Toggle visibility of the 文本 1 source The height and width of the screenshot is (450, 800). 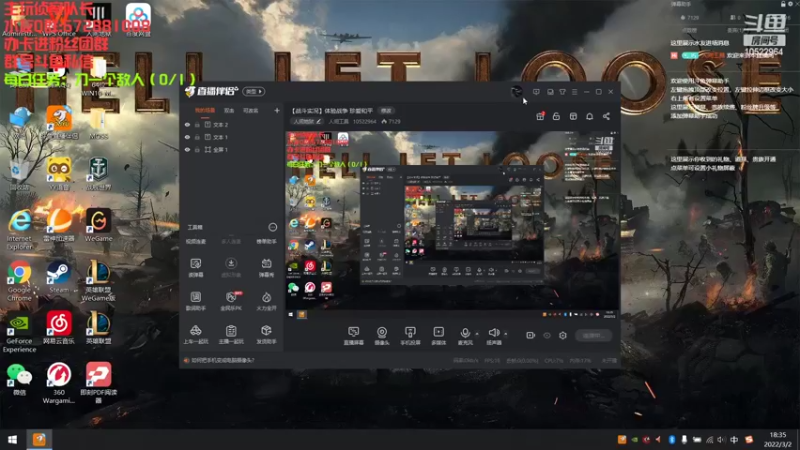[x=187, y=137]
